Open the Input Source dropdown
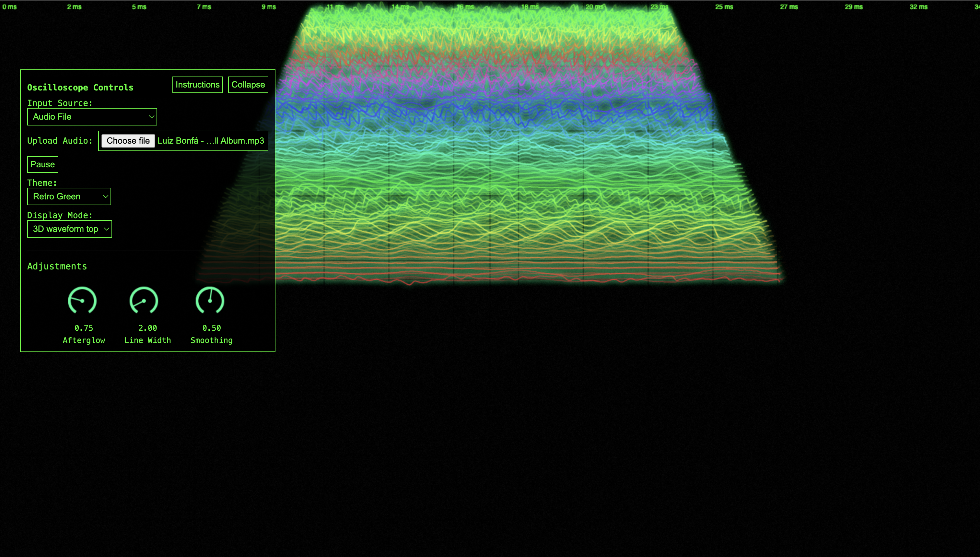 point(92,117)
